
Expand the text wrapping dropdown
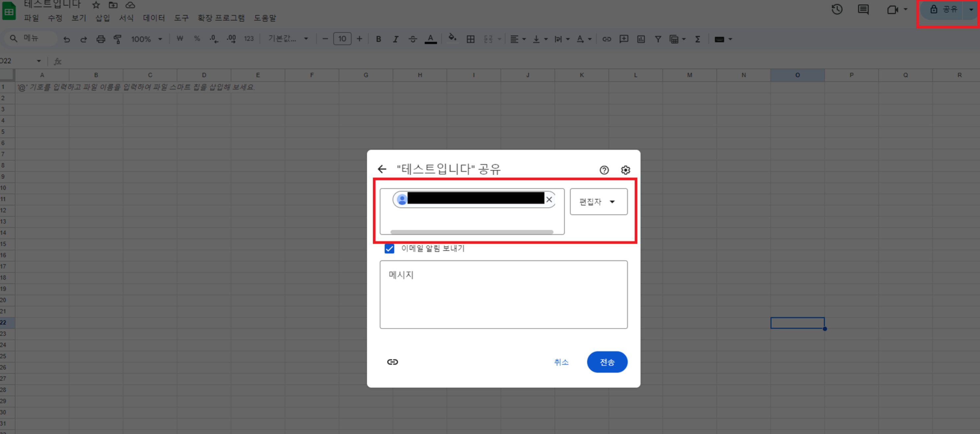tap(568, 39)
